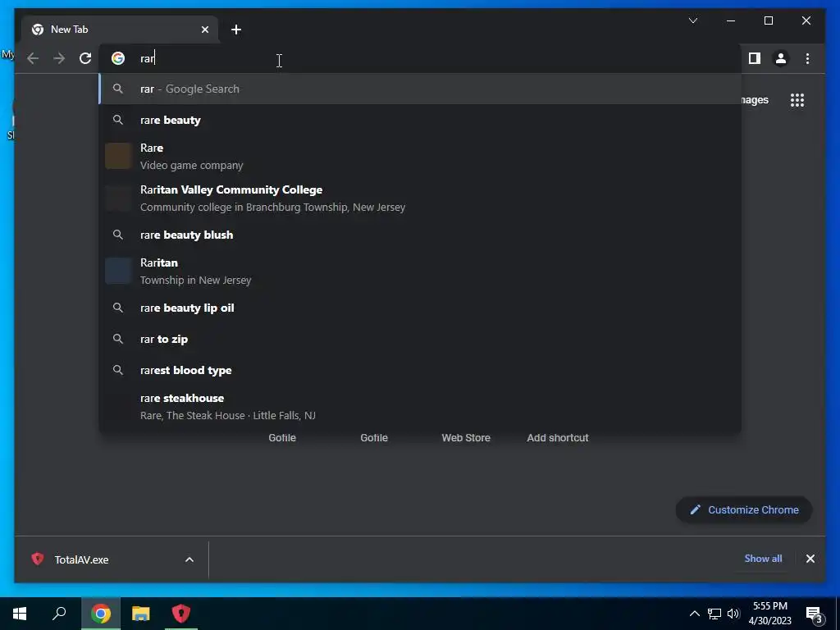Click the search icon beside rare beauty
840x630 pixels.
[118, 120]
